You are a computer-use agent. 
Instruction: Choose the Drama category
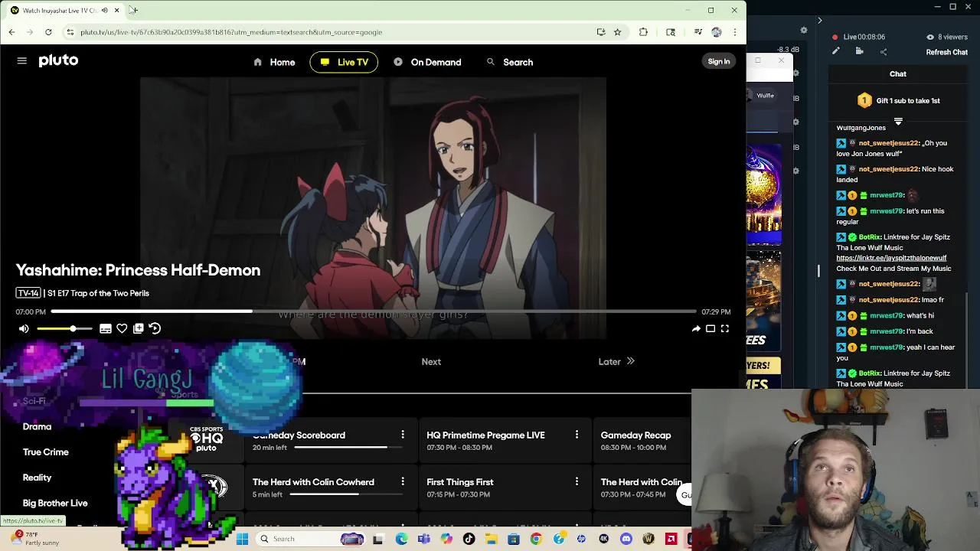click(37, 426)
